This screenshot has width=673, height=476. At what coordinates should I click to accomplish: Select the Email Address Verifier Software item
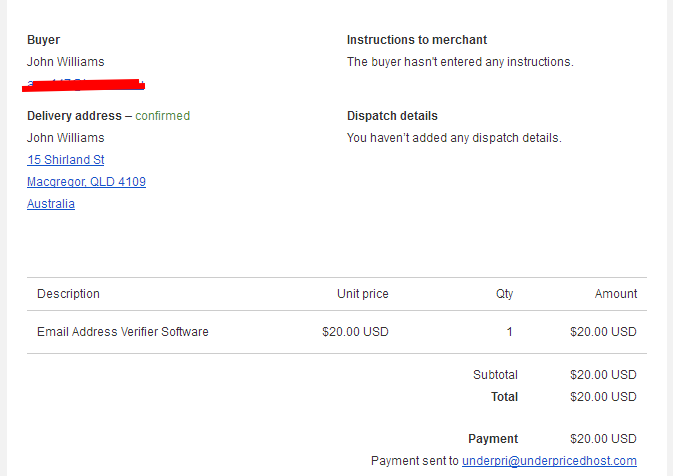(x=123, y=332)
